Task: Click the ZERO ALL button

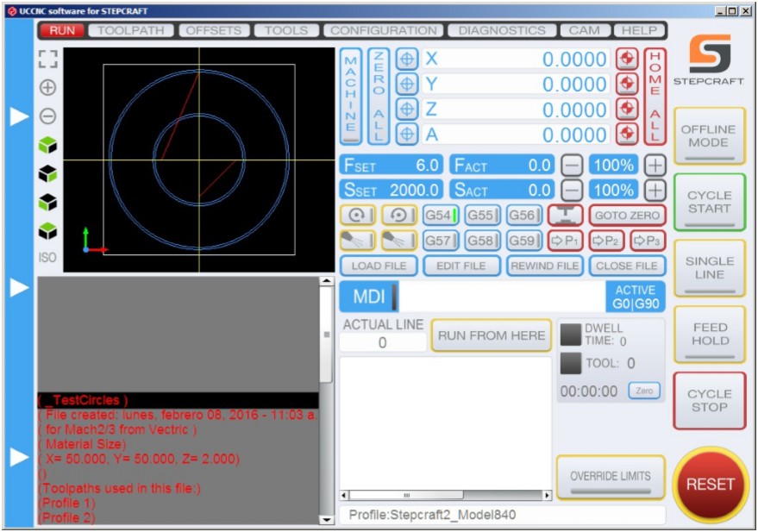Action: [x=379, y=97]
